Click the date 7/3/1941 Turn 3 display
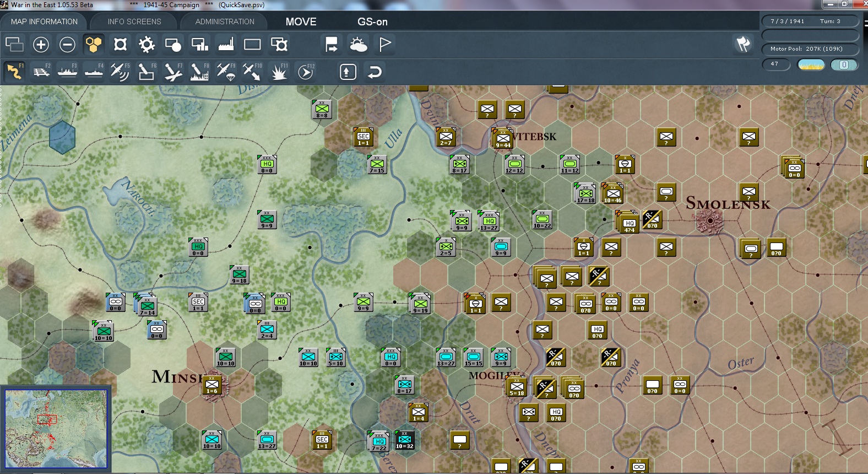868x474 pixels. (810, 21)
